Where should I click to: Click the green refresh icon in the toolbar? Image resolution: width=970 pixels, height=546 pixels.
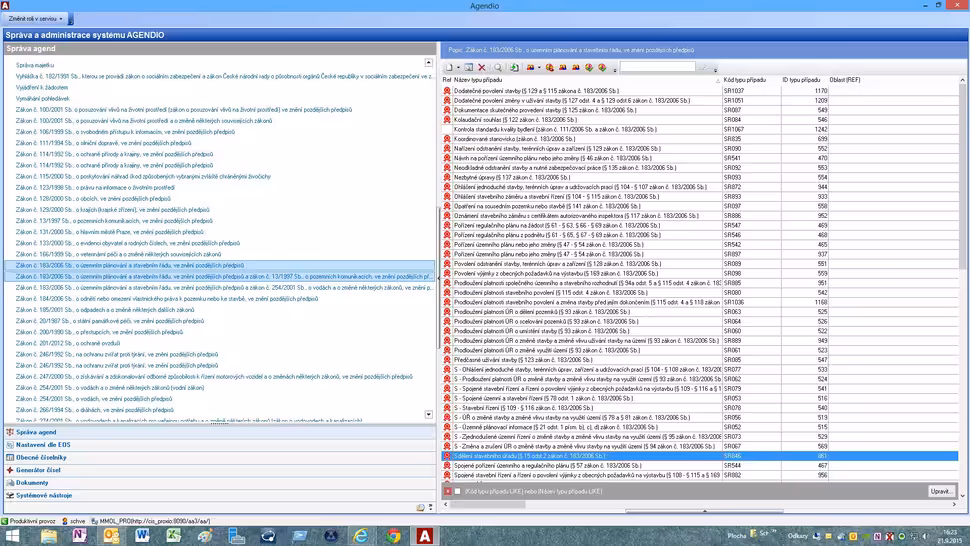(x=514, y=67)
